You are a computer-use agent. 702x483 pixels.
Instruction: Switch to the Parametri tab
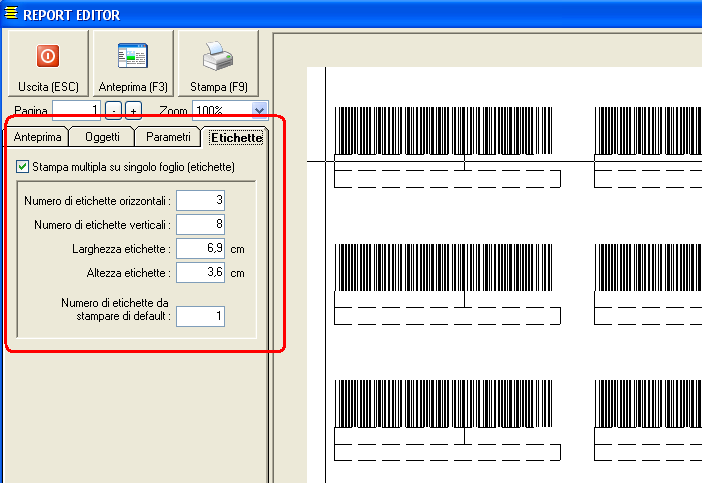(168, 137)
